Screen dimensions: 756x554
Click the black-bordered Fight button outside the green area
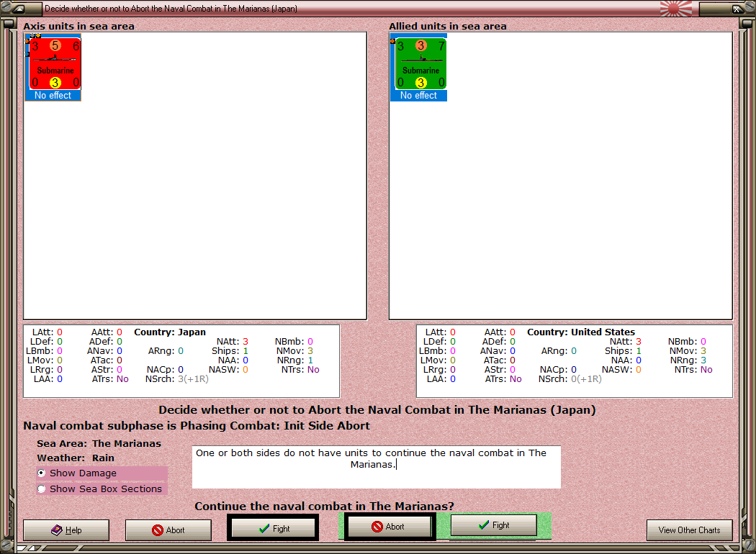[274, 528]
